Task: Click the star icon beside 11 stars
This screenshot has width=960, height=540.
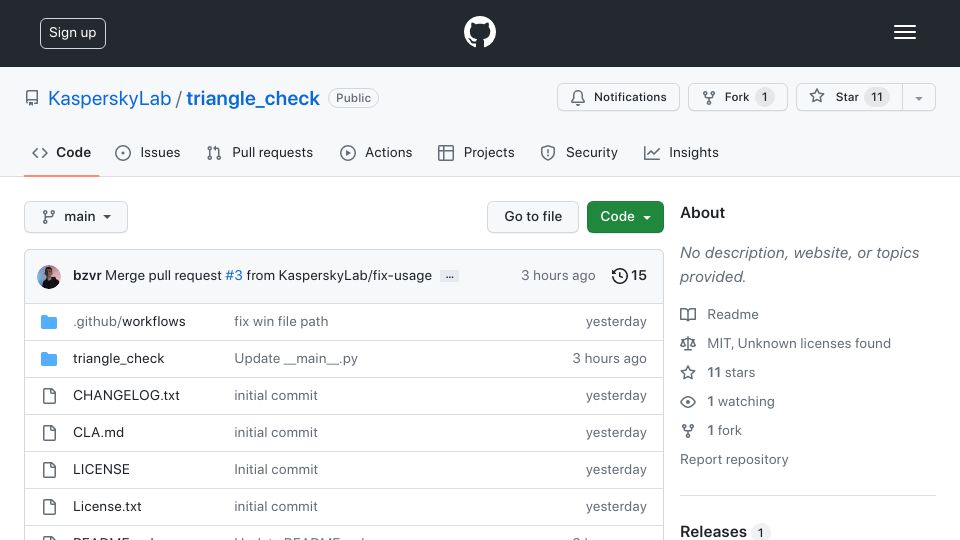Action: [x=688, y=373]
